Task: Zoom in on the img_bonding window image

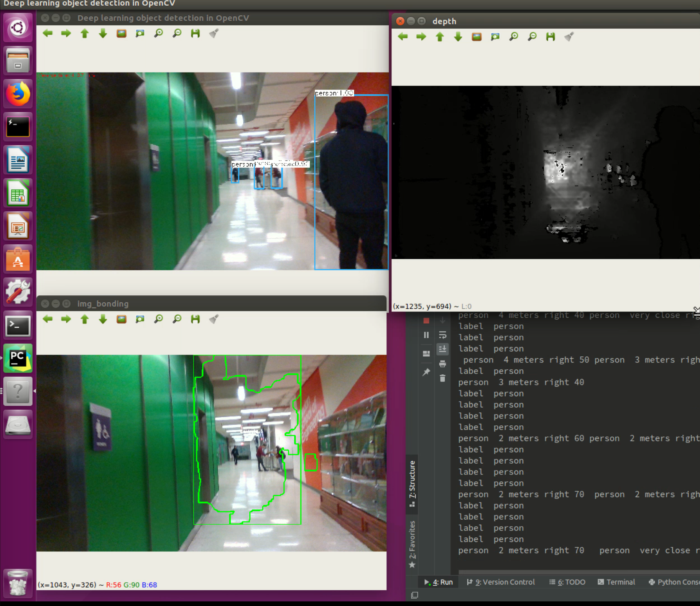Action: [x=158, y=319]
